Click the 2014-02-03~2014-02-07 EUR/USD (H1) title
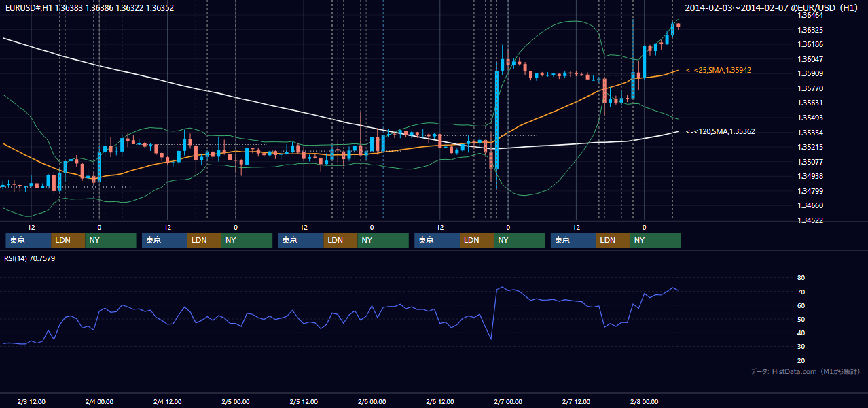The width and height of the screenshot is (868, 408). (x=773, y=8)
